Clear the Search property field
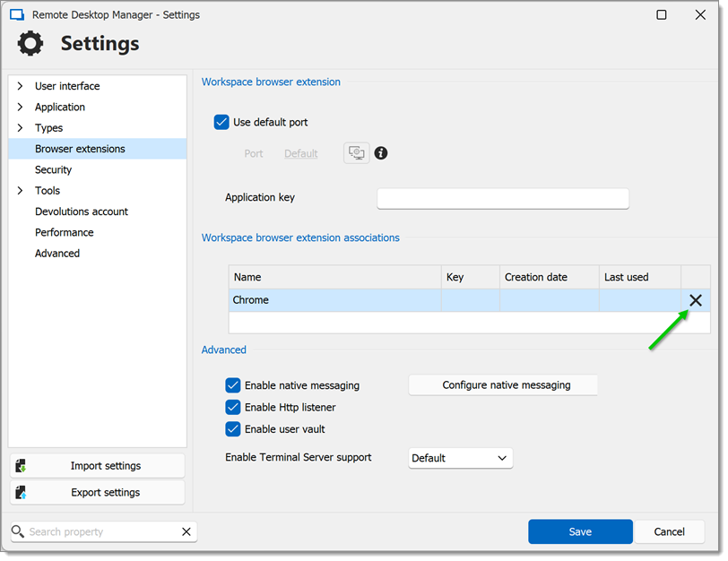The height and width of the screenshot is (561, 728). 186,531
